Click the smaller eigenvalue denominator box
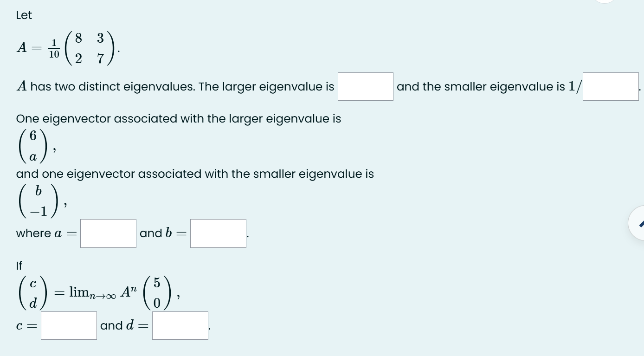The width and height of the screenshot is (644, 356). coord(611,86)
